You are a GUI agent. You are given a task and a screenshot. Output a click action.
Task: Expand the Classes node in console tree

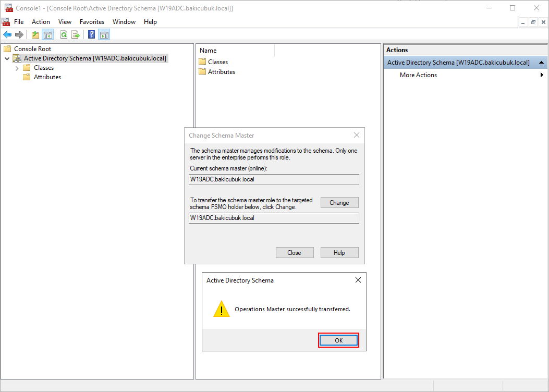tap(17, 68)
